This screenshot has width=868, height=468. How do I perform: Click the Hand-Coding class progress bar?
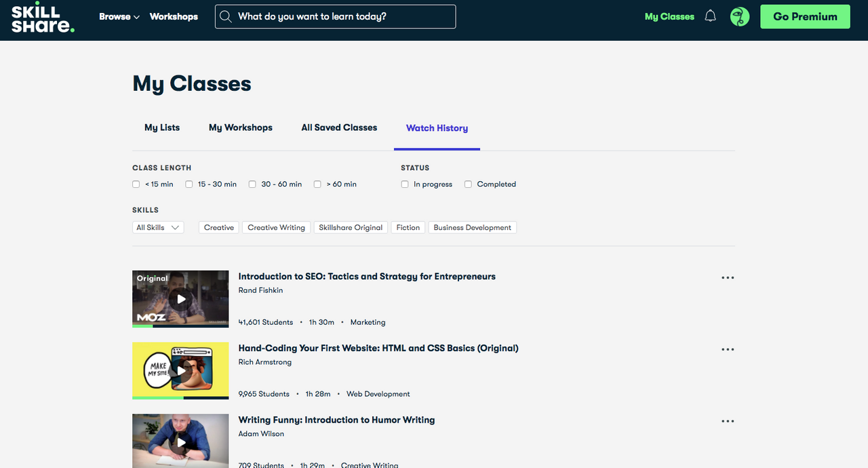pos(180,397)
